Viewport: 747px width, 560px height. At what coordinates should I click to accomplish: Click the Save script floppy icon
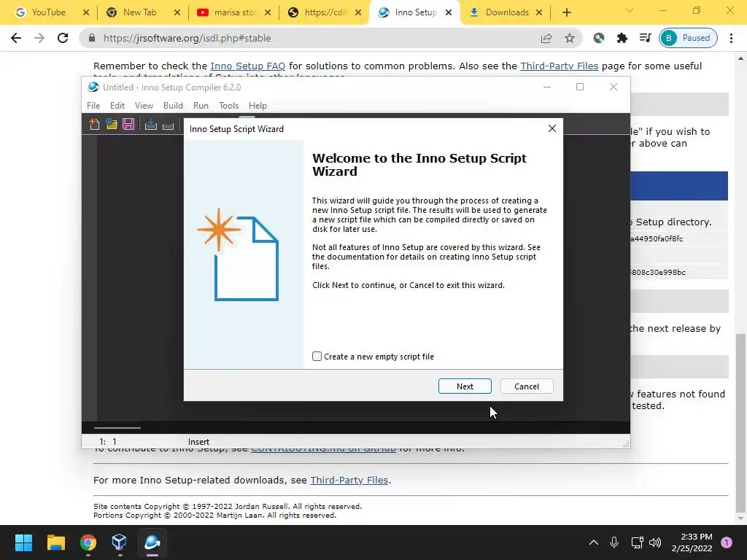point(128,124)
